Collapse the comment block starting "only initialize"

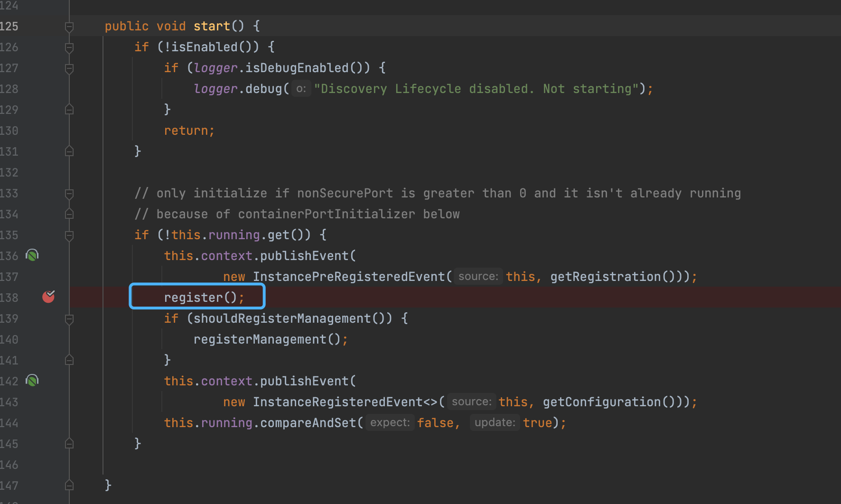point(69,194)
